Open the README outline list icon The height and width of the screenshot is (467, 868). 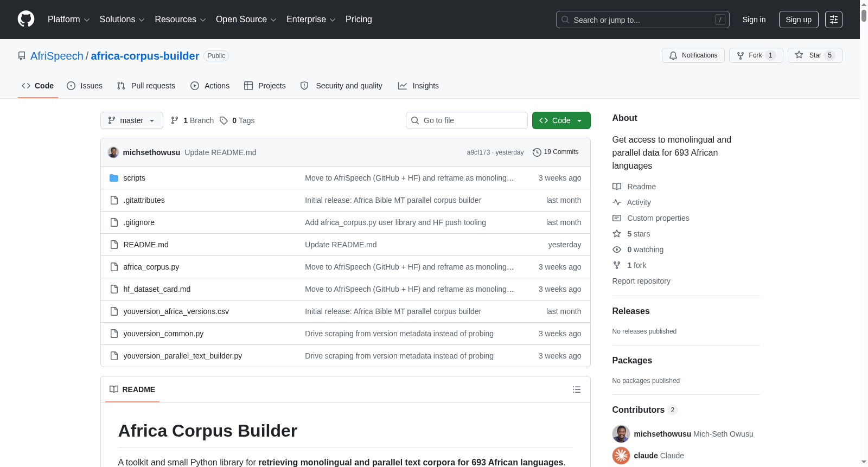(x=577, y=389)
